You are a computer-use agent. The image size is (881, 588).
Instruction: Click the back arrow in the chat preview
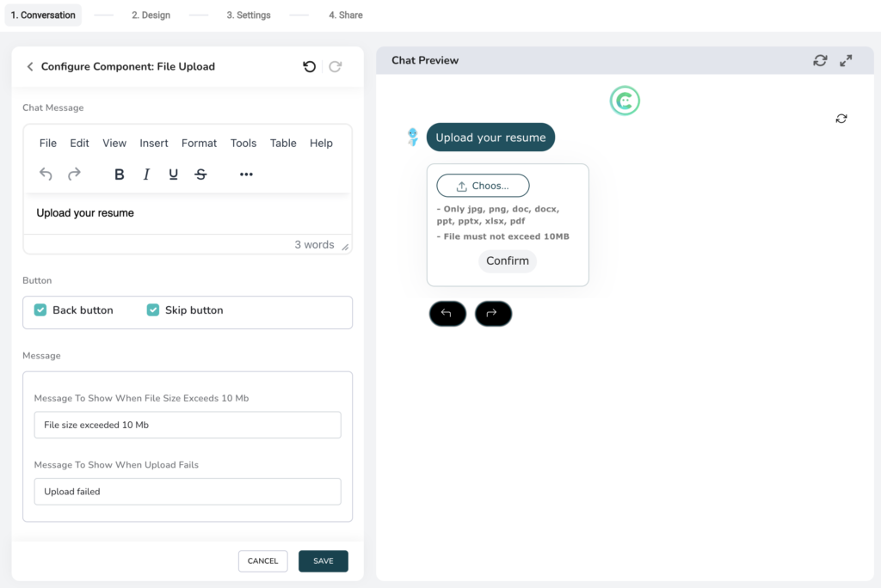click(x=447, y=314)
